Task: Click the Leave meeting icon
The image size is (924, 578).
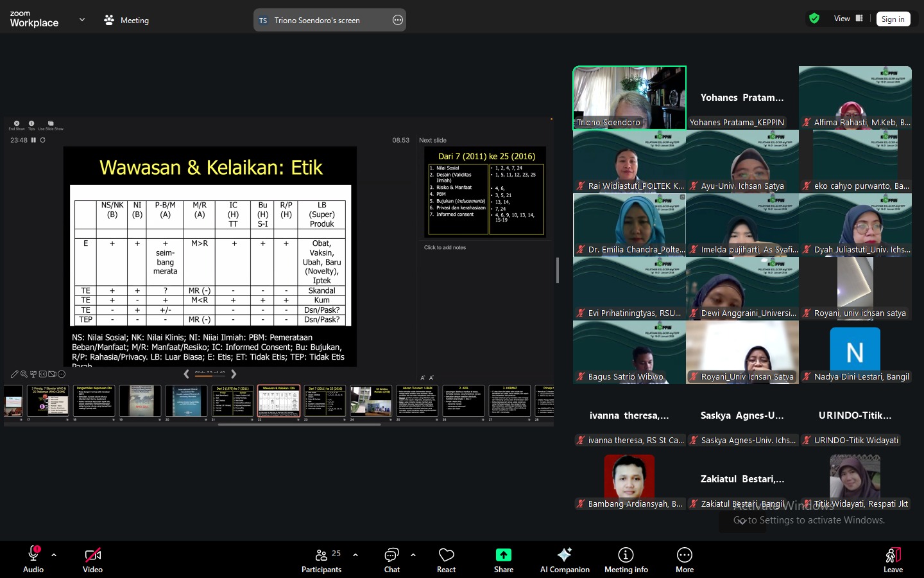Action: [x=893, y=559]
